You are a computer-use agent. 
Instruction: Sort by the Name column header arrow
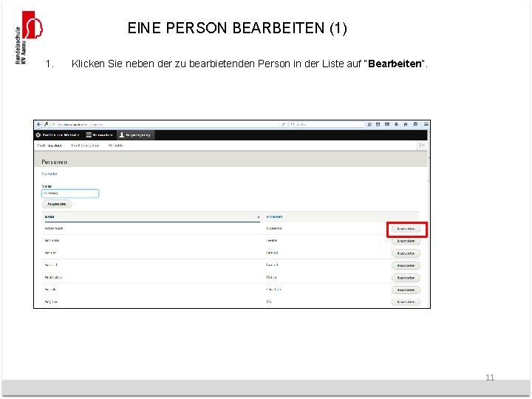pyautogui.click(x=258, y=216)
